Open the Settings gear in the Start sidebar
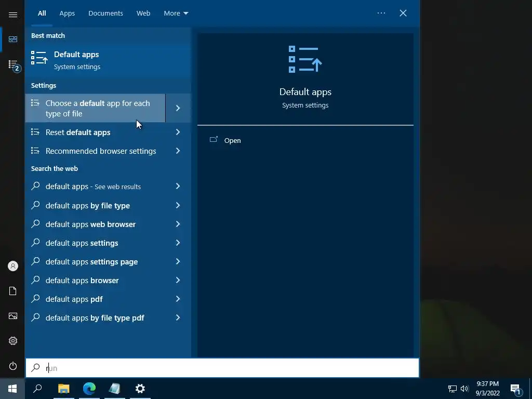 [13, 341]
